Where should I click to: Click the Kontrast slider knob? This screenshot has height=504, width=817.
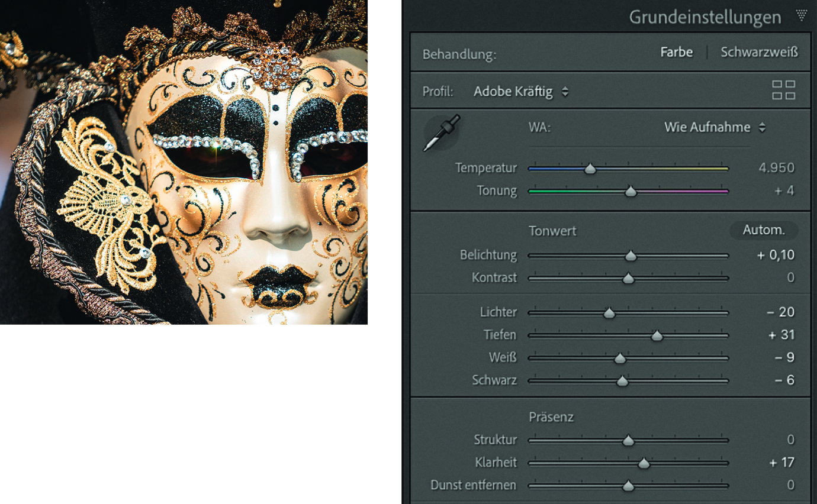coord(628,279)
